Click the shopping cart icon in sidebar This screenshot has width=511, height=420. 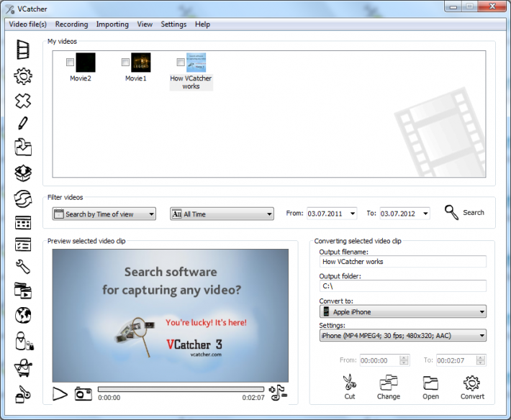23,368
